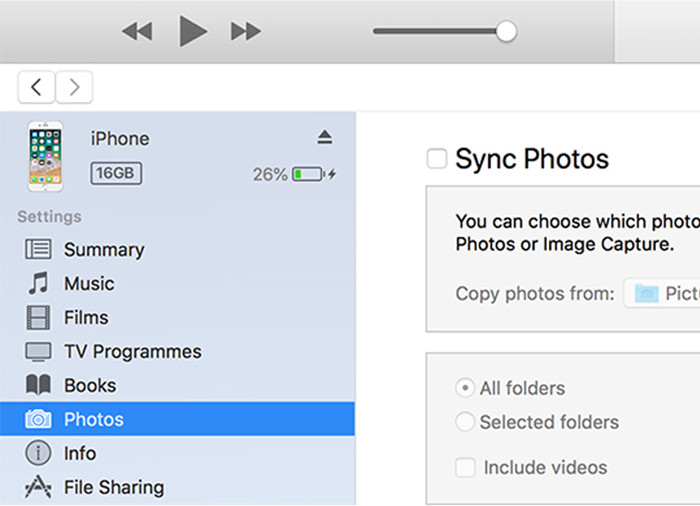Click the rewind playback button
700x506 pixels.
coord(137,31)
